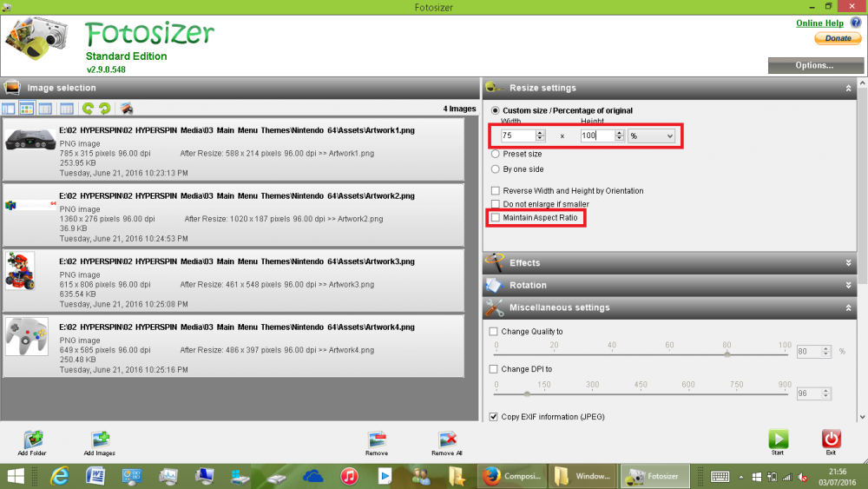The width and height of the screenshot is (868, 489).
Task: Click the red Exit power icon
Action: [x=831, y=442]
